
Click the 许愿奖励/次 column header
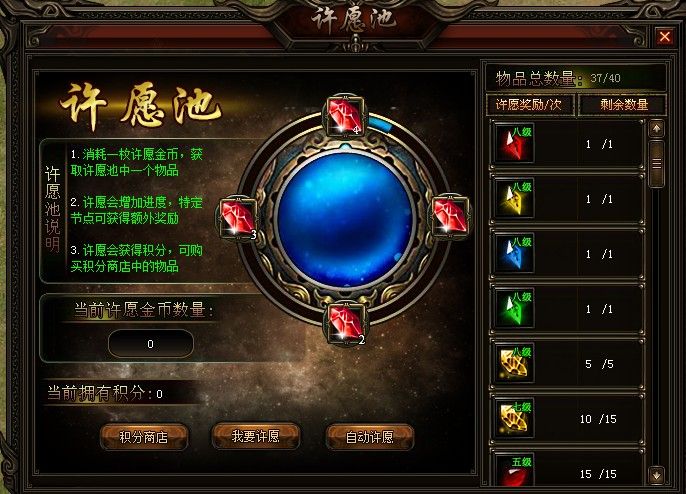530,105
